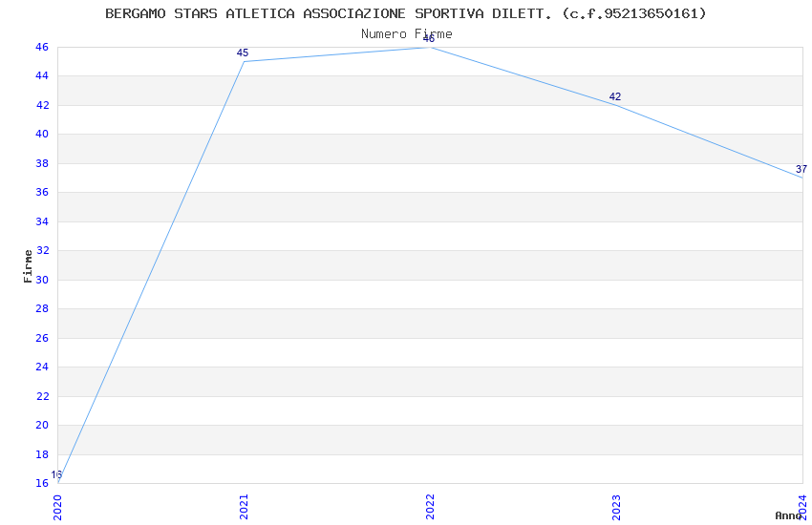
Task: Click the x-axis year label 2023
Action: point(616,507)
